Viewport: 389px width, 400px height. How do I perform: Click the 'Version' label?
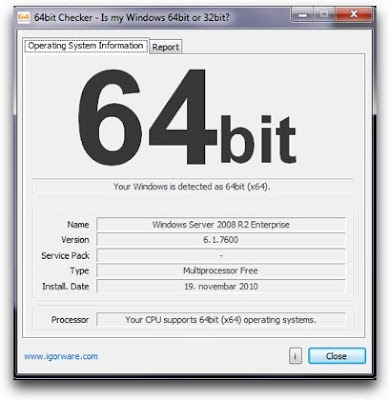[75, 240]
